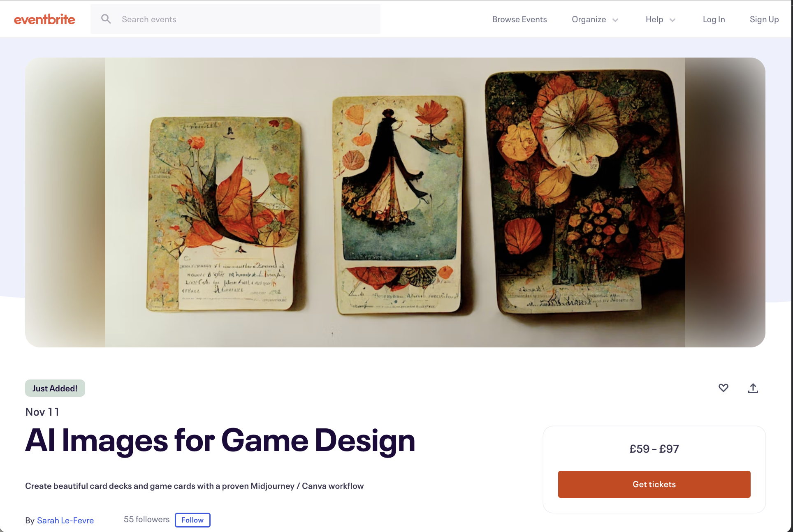Click the 55 followers count
The width and height of the screenshot is (793, 532).
[x=146, y=519]
